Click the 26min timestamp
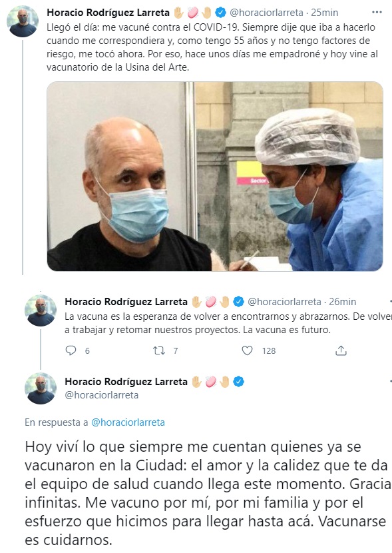 tap(342, 302)
